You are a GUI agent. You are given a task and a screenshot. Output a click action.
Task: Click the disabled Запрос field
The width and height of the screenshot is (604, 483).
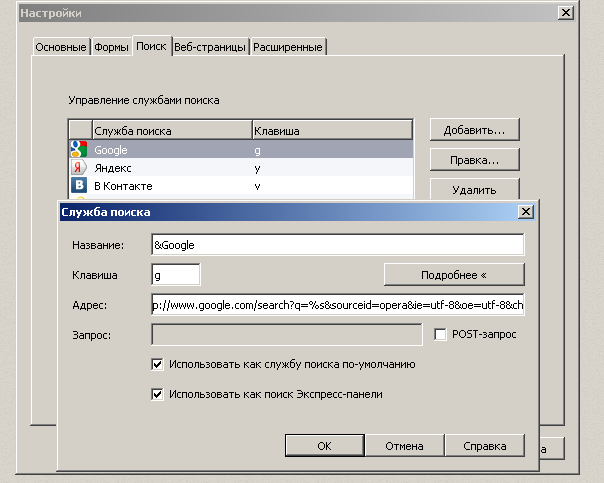287,334
